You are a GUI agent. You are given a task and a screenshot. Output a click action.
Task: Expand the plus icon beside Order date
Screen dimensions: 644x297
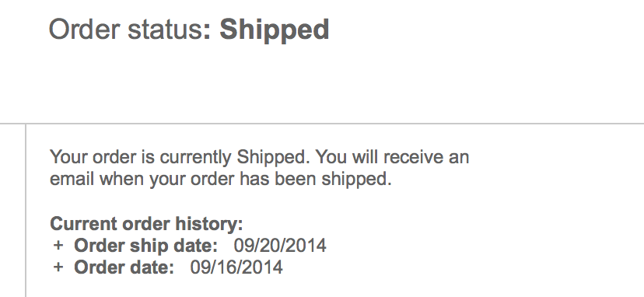[58, 267]
